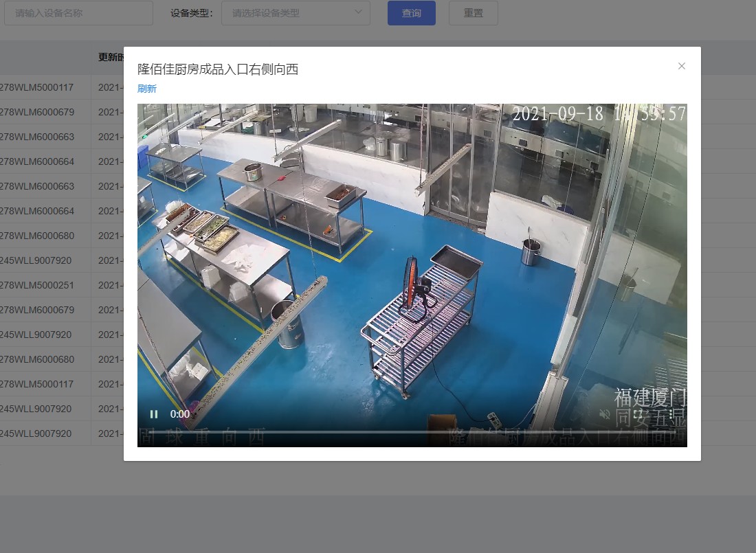This screenshot has height=553, width=756.
Task: Unmute the video using the speaker icon
Action: (x=605, y=414)
